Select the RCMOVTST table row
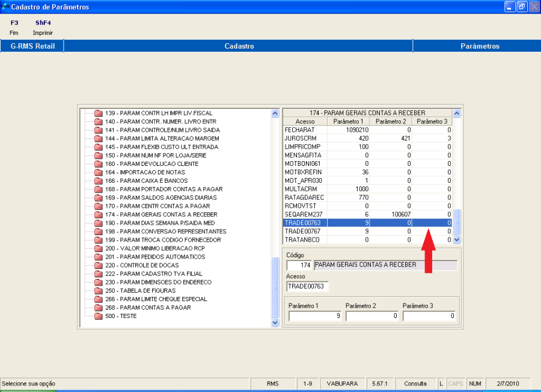 pos(367,206)
